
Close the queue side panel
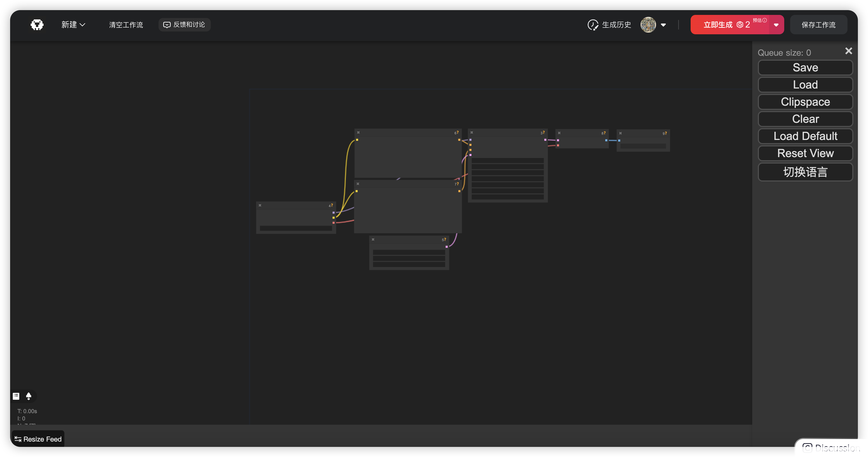pos(848,51)
